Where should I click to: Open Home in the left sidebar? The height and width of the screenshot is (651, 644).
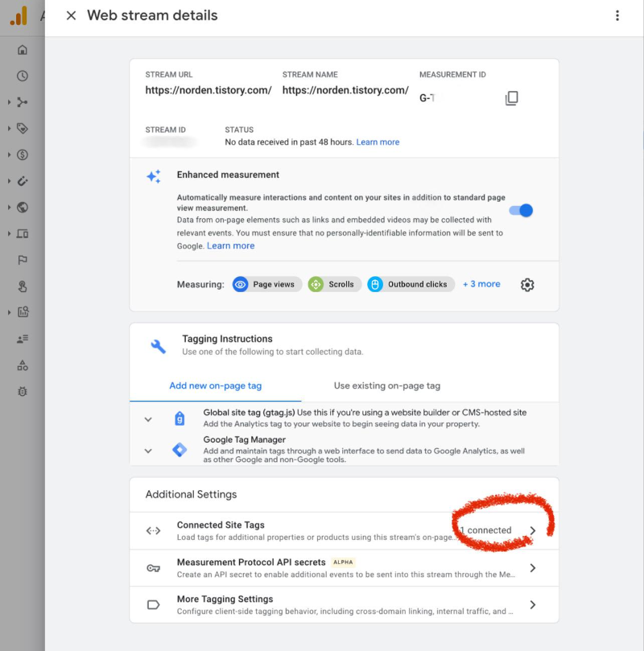point(23,50)
